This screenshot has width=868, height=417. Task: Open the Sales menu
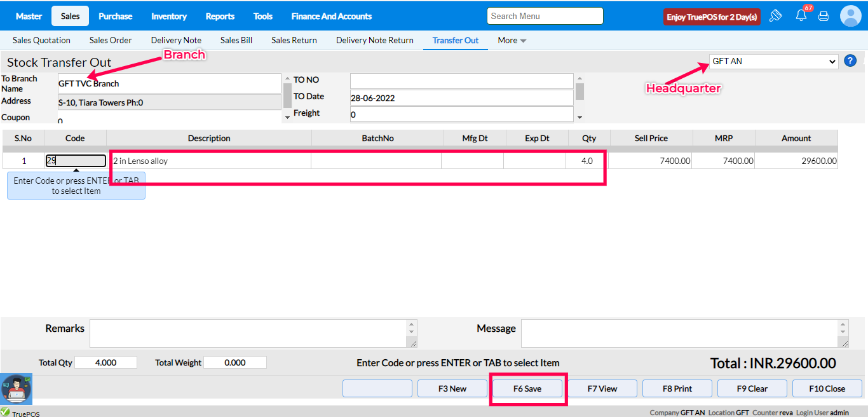[71, 16]
